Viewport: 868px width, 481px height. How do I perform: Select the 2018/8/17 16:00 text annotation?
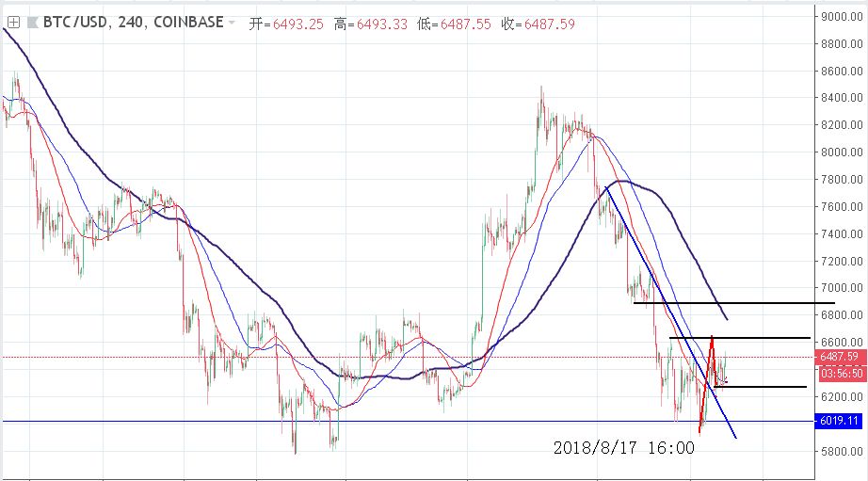[623, 448]
